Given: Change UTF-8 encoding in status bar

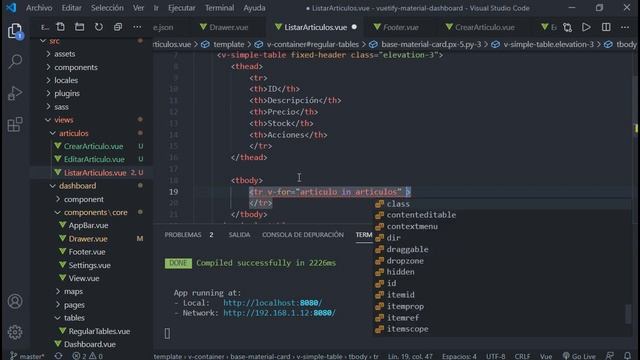Looking at the screenshot, I should click(x=496, y=356).
